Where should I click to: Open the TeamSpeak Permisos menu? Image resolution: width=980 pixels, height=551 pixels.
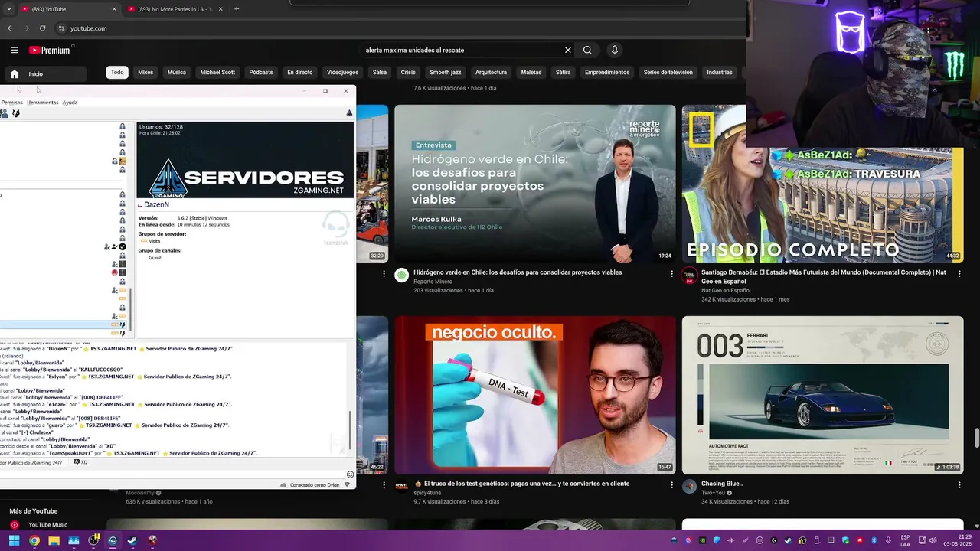11,103
